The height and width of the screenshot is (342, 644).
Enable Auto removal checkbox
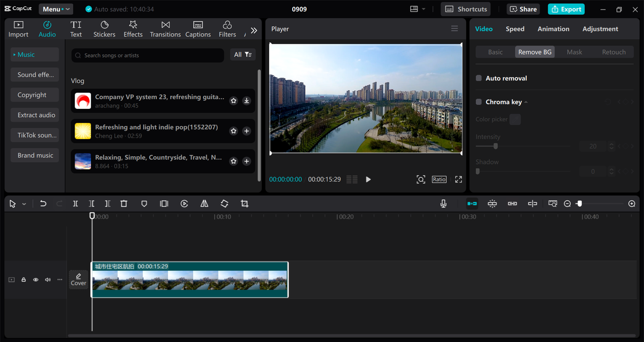click(479, 78)
